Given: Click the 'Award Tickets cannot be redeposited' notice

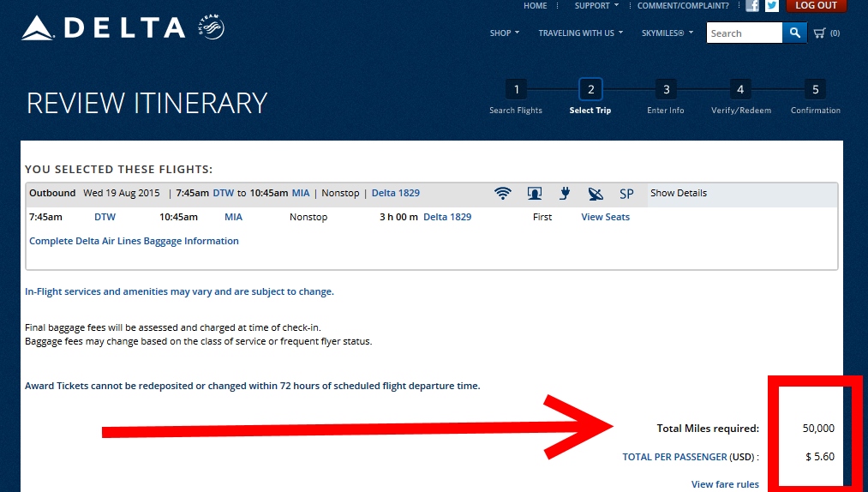Looking at the screenshot, I should coord(253,386).
